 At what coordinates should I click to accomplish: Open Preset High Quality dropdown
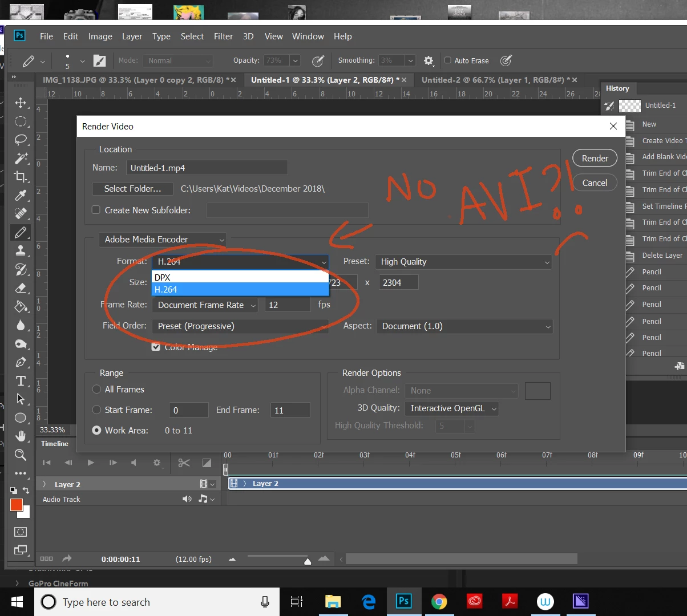[464, 262]
